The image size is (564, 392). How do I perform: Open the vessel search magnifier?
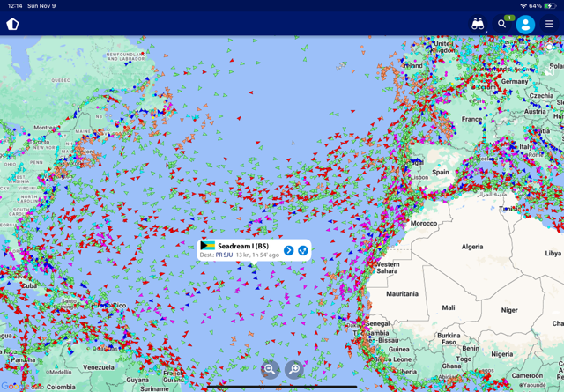[x=502, y=25]
